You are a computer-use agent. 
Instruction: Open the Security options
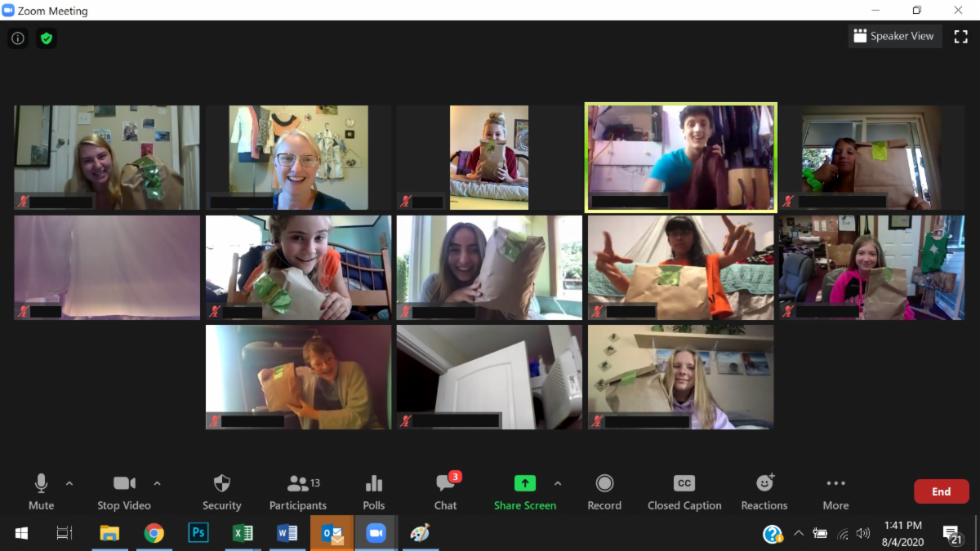tap(221, 492)
